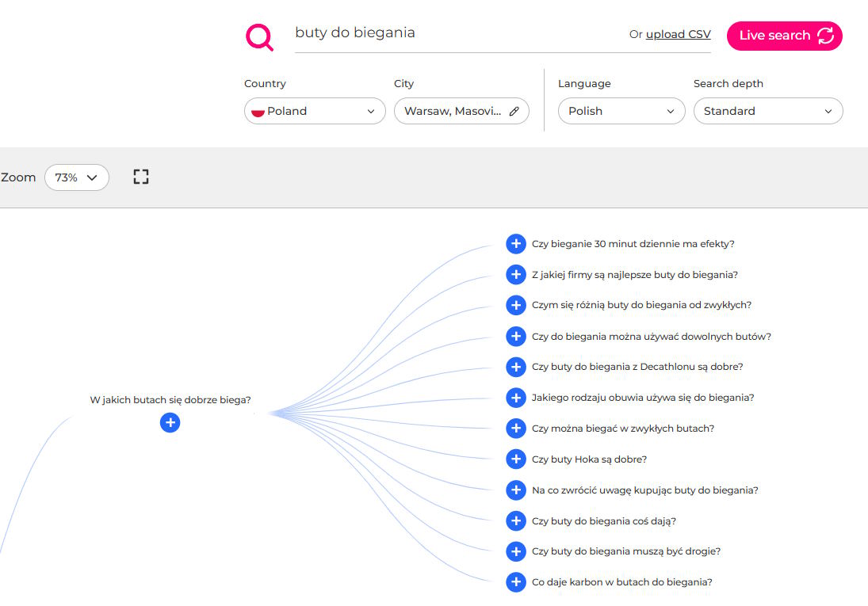Click the pencil edit icon in City field

514,112
